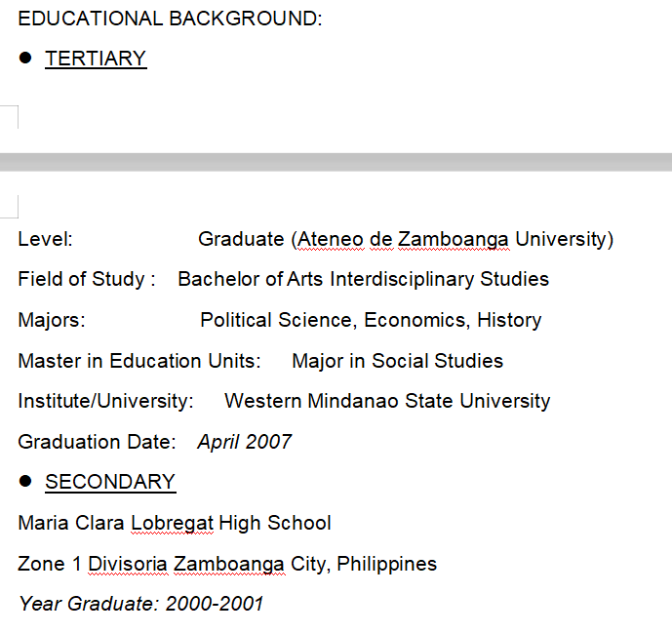672x633 pixels.
Task: Click Western Mindanao State University text
Action: click(x=387, y=402)
